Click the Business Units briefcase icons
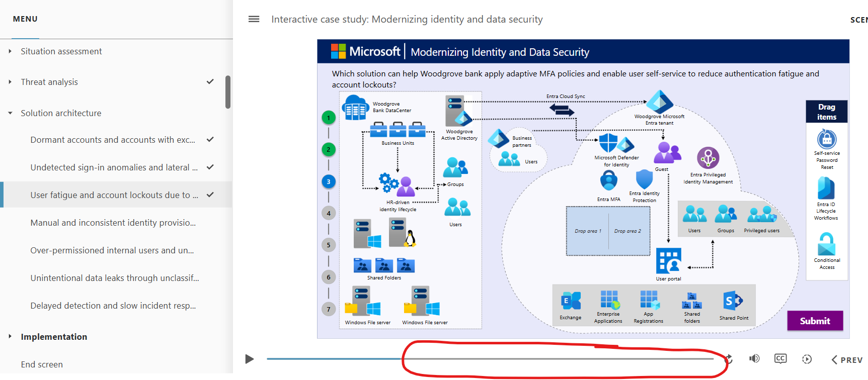 (398, 130)
